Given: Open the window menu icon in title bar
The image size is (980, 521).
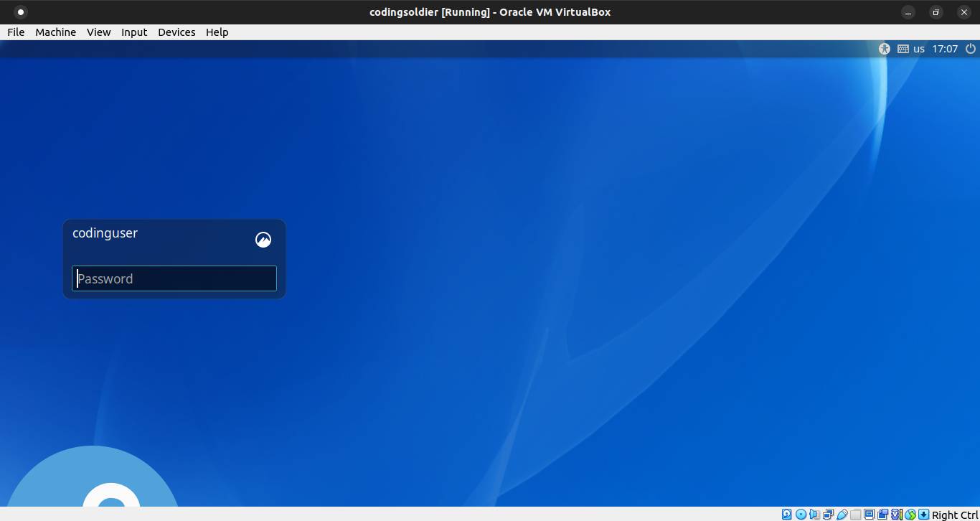Looking at the screenshot, I should point(21,12).
